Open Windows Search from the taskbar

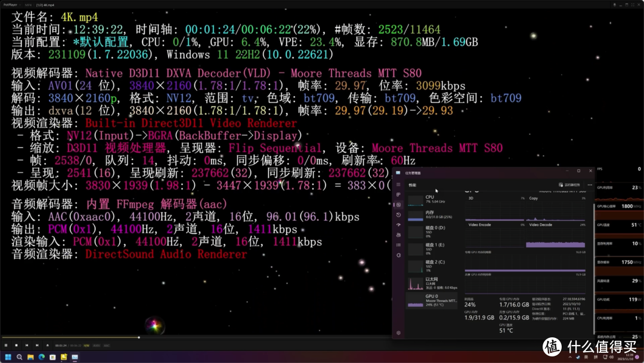click(19, 357)
